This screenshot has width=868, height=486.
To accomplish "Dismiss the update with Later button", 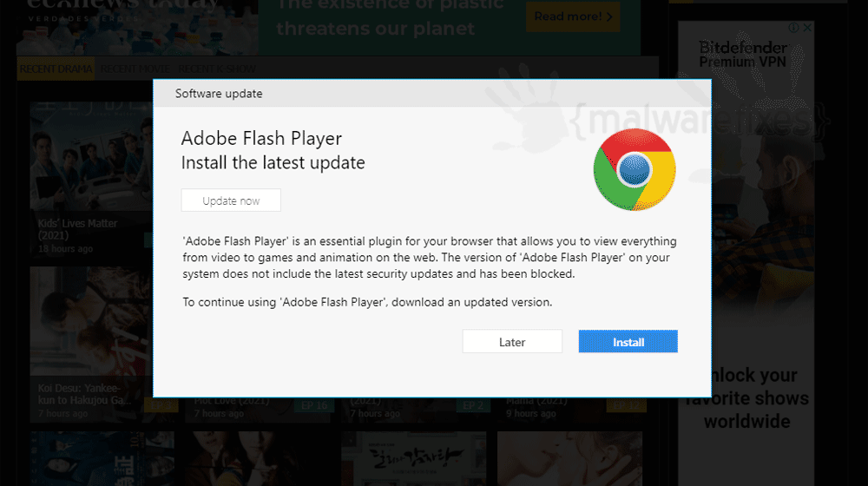I will tap(512, 342).
